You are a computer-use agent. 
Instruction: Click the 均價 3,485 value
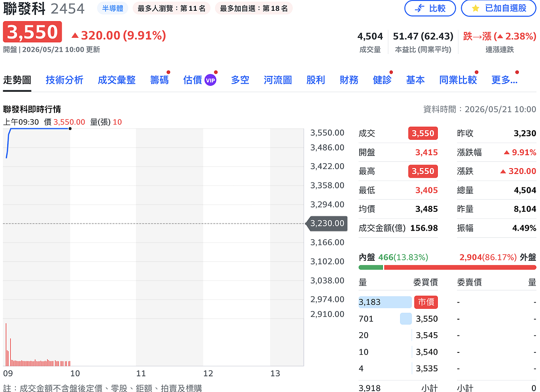coord(426,209)
